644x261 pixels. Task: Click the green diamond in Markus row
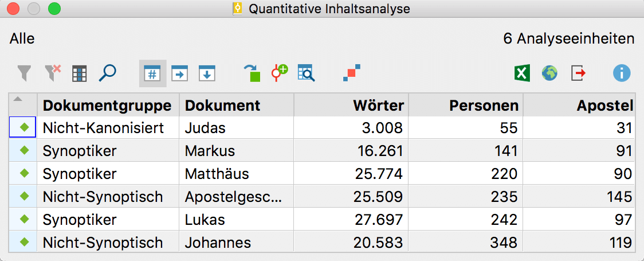(25, 151)
